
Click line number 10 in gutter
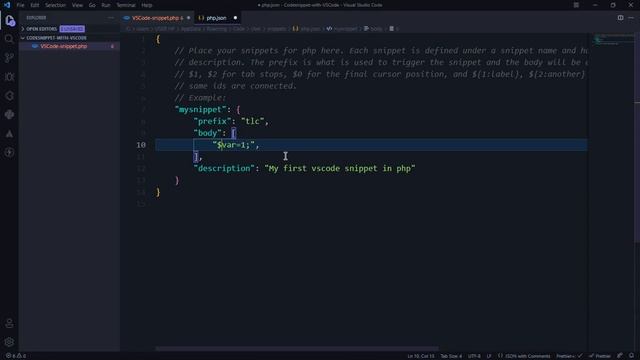coord(141,145)
